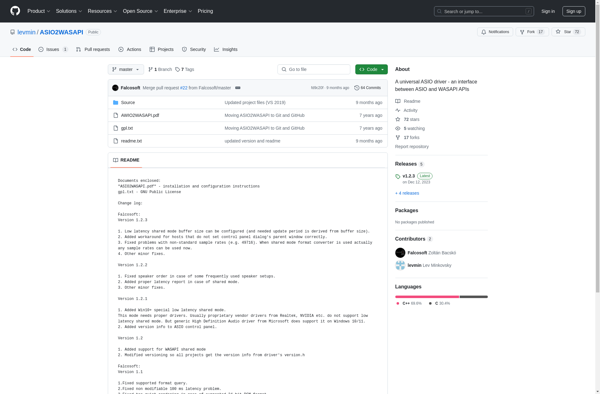Open the Resources menu
Screen dimensions: 600x394
click(102, 11)
